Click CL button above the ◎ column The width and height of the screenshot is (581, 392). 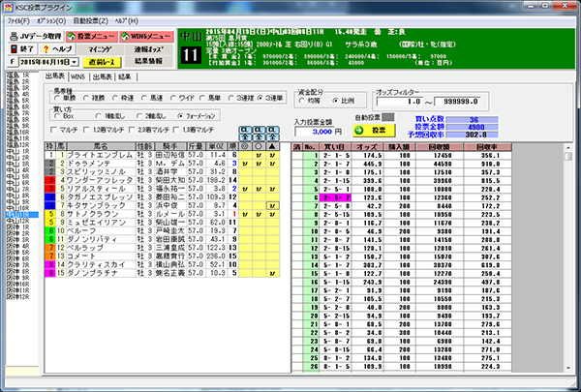245,130
